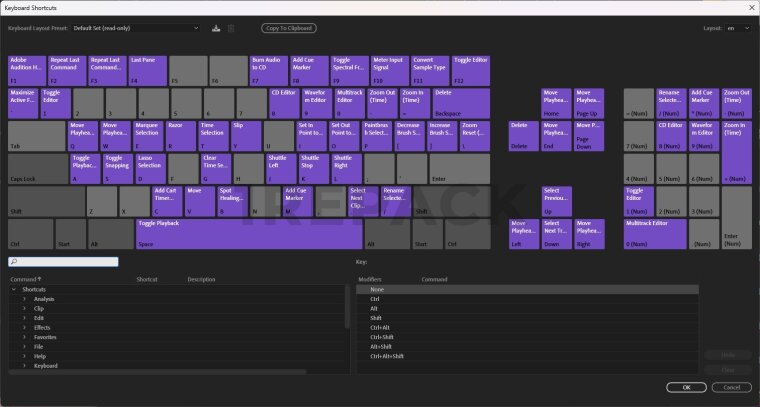Select the Toggle Snapping S key
The height and width of the screenshot is (407, 760).
[x=117, y=168]
